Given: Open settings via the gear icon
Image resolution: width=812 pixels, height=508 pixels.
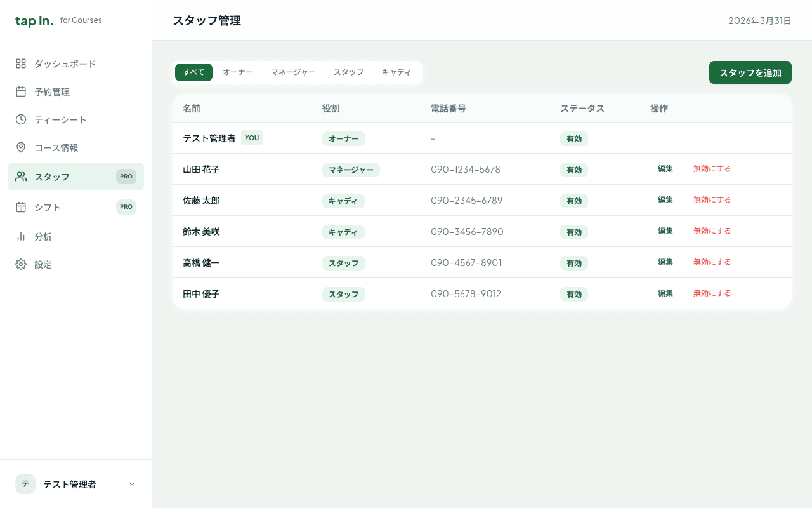Looking at the screenshot, I should click(21, 264).
